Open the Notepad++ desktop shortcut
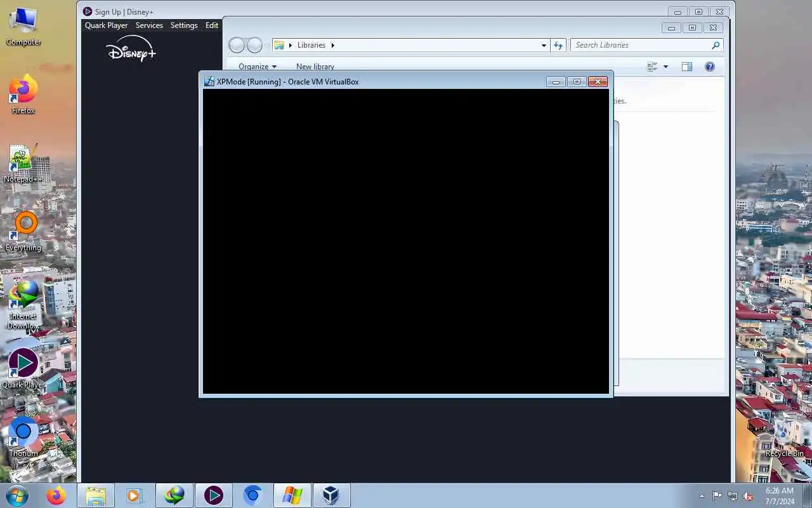Image resolution: width=812 pixels, height=508 pixels. (x=23, y=164)
